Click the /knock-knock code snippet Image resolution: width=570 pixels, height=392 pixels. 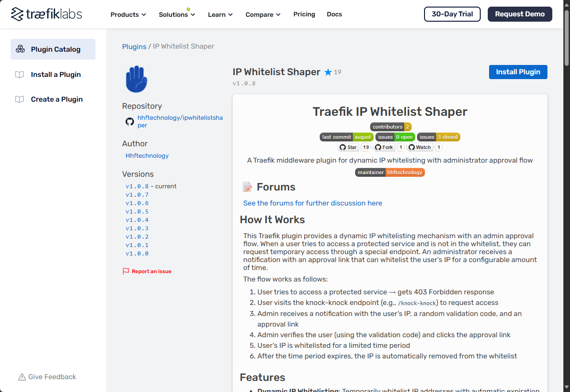click(x=417, y=303)
